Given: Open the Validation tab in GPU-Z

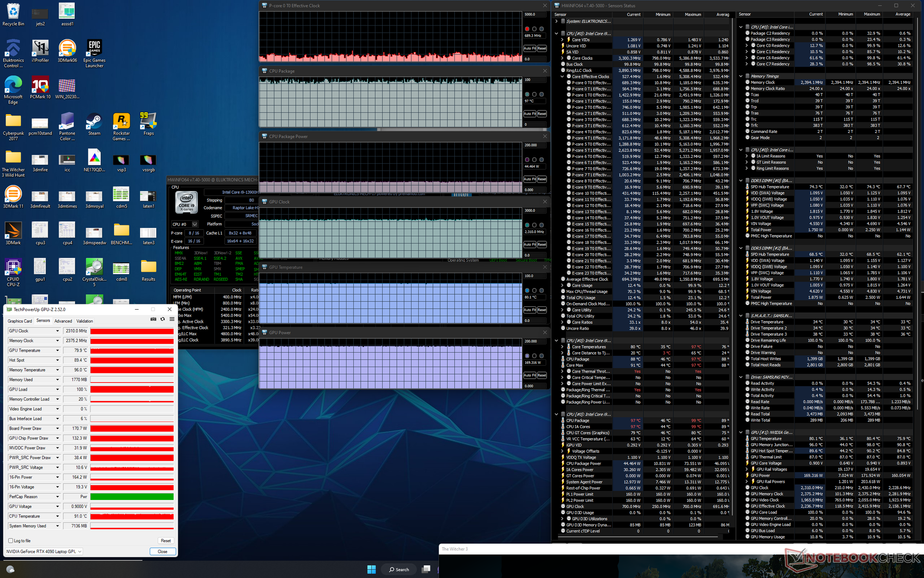Looking at the screenshot, I should pos(85,321).
